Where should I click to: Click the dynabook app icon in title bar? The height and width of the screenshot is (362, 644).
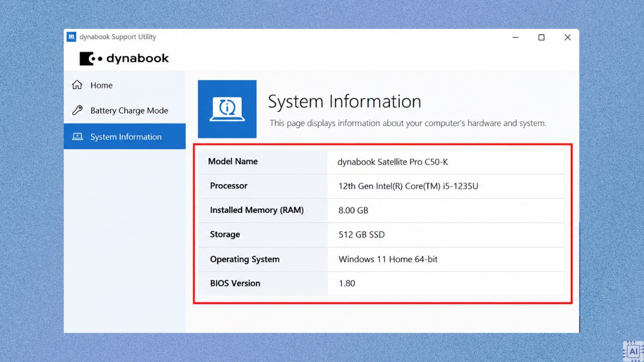tap(71, 37)
